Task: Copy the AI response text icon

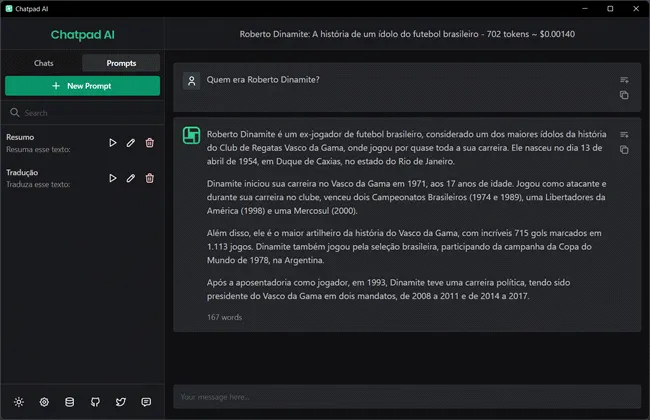Action: (624, 150)
